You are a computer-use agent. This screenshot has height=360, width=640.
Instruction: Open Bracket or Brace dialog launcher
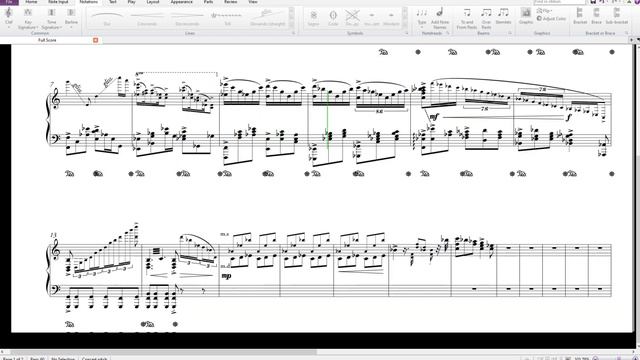click(627, 33)
